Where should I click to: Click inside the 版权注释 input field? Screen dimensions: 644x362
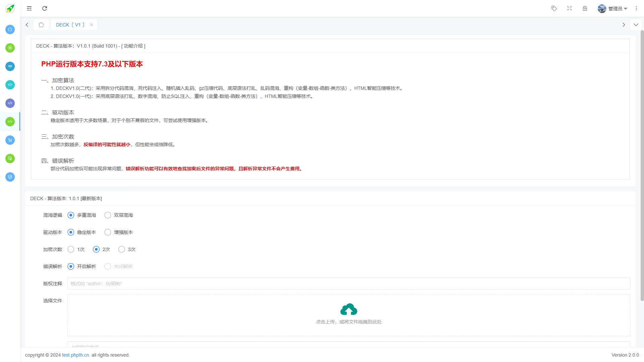click(235, 283)
